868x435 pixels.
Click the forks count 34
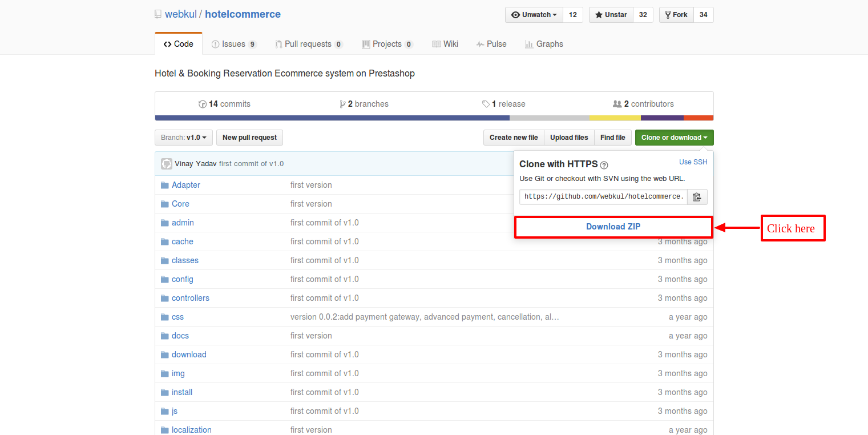pos(704,15)
